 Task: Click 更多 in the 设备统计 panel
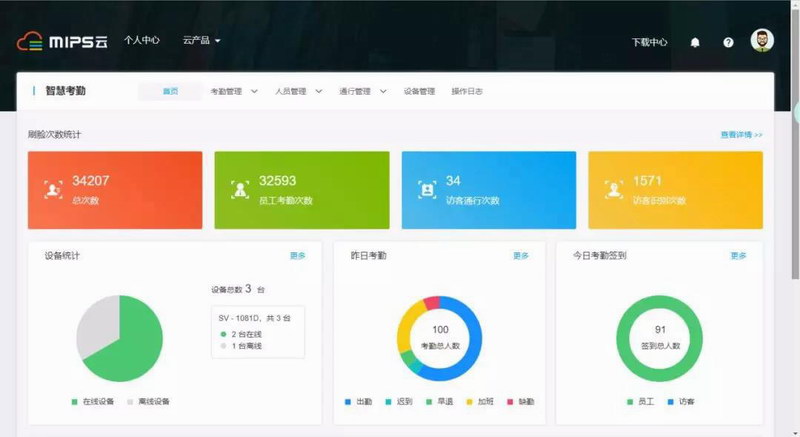pos(298,255)
